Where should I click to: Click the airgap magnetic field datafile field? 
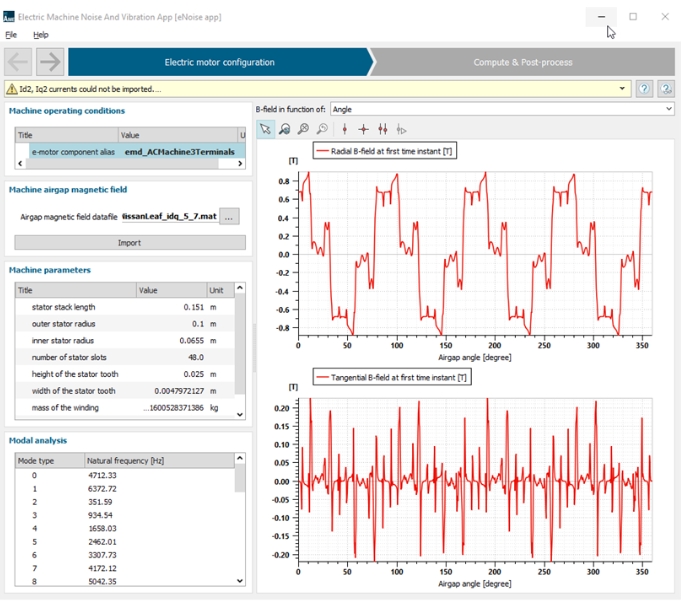[x=169, y=216]
